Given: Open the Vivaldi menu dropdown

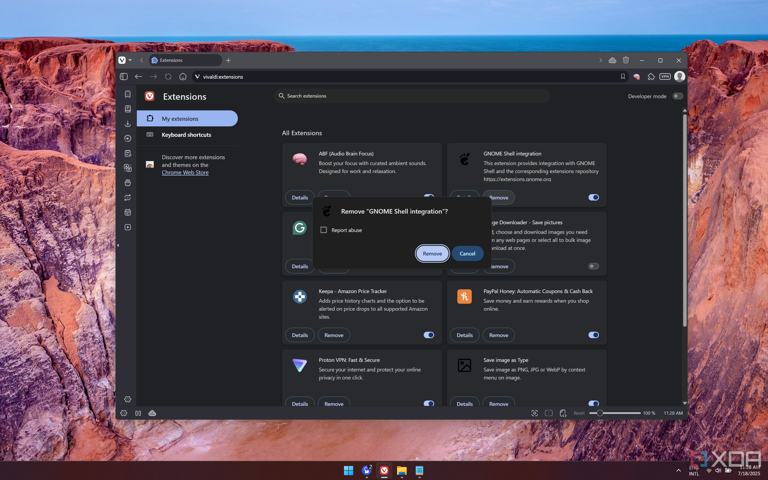Looking at the screenshot, I should coord(125,60).
